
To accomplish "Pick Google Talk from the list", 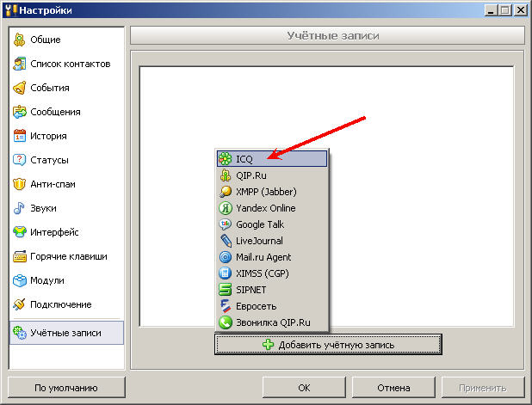I will (272, 224).
